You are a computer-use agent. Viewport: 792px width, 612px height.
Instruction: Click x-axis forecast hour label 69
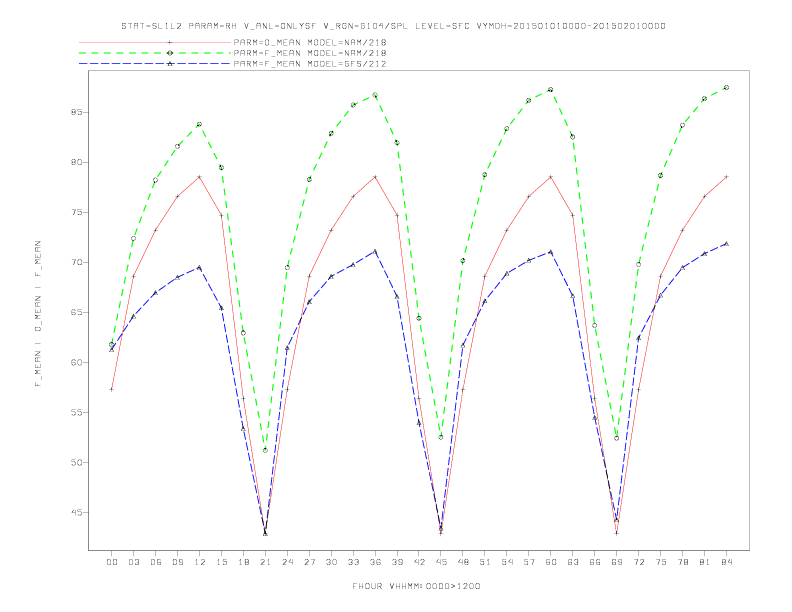point(617,562)
